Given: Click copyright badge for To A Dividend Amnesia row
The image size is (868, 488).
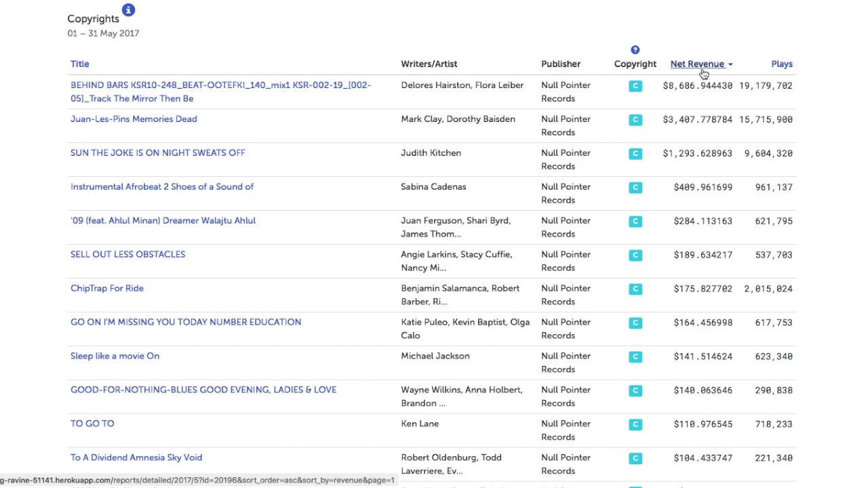Looking at the screenshot, I should (x=635, y=458).
